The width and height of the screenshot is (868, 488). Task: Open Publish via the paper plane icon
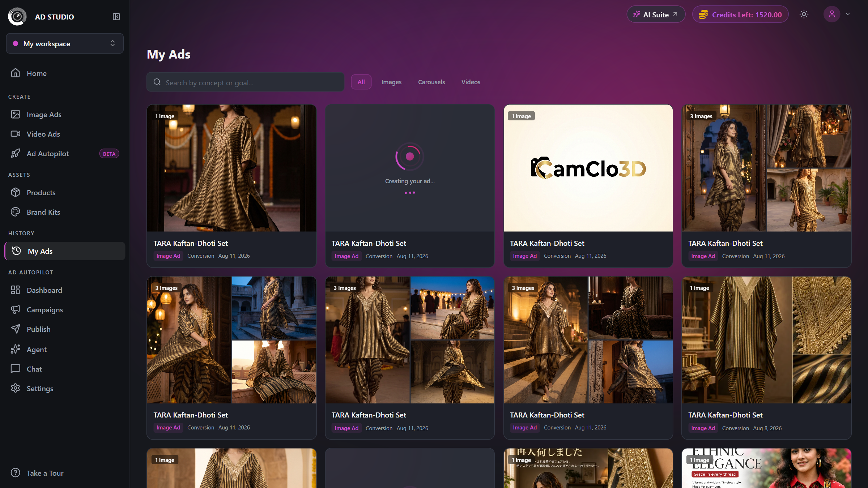coord(16,329)
